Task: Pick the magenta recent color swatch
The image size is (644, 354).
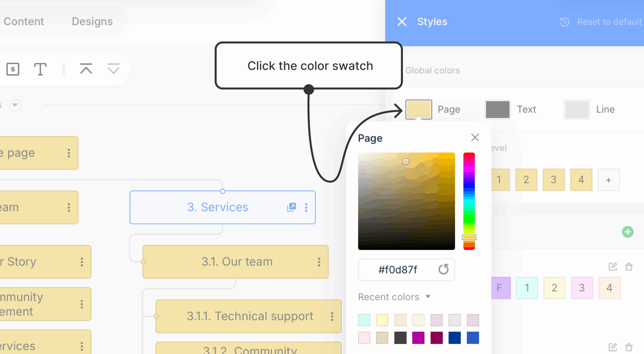Action: 418,338
